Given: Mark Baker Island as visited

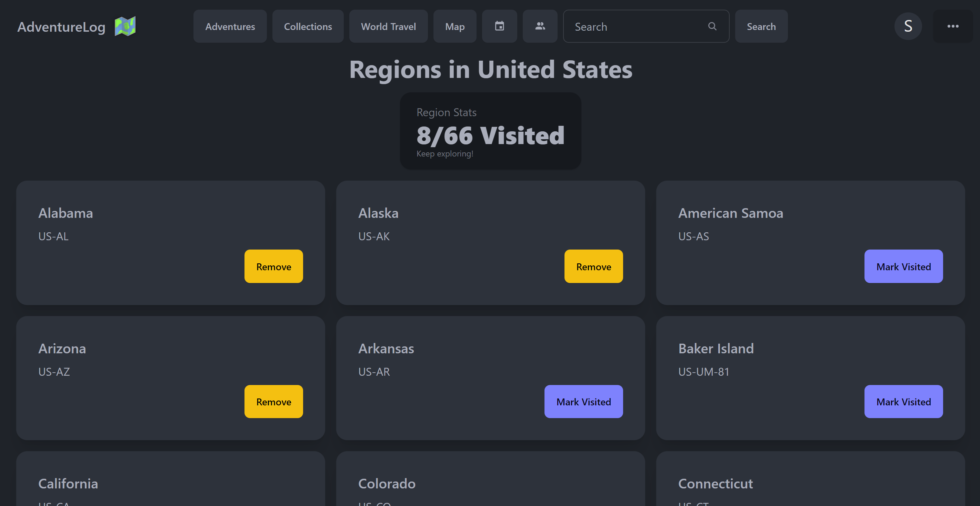Looking at the screenshot, I should (x=903, y=401).
